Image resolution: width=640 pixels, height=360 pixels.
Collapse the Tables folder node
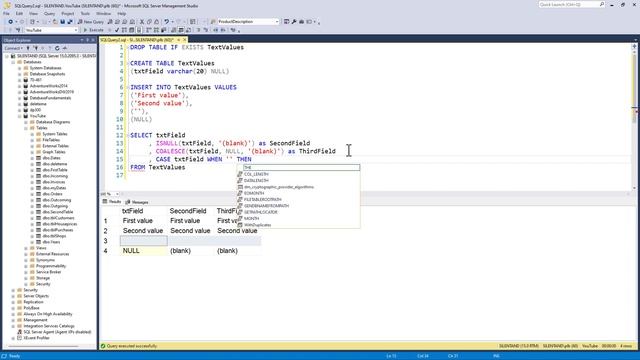26,128
